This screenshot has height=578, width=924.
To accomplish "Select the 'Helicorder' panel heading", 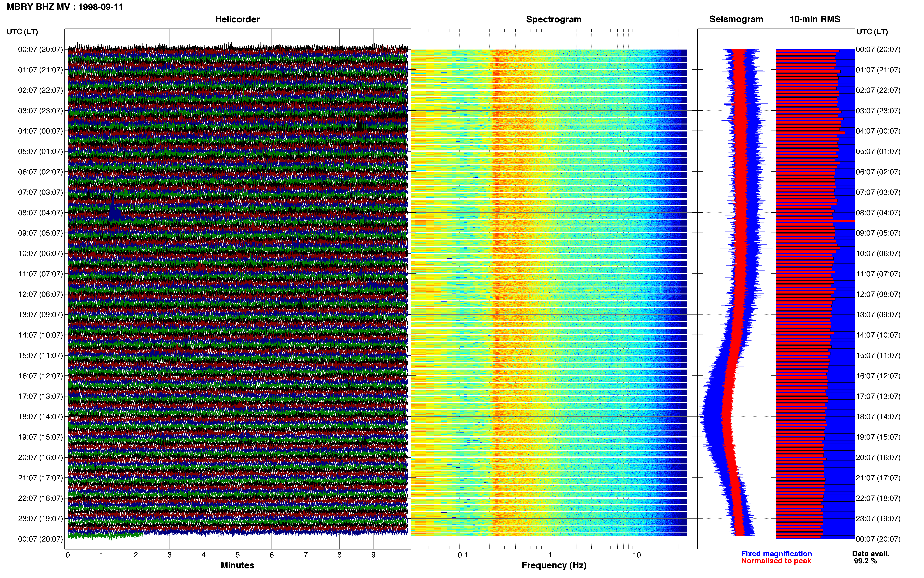I will click(237, 20).
